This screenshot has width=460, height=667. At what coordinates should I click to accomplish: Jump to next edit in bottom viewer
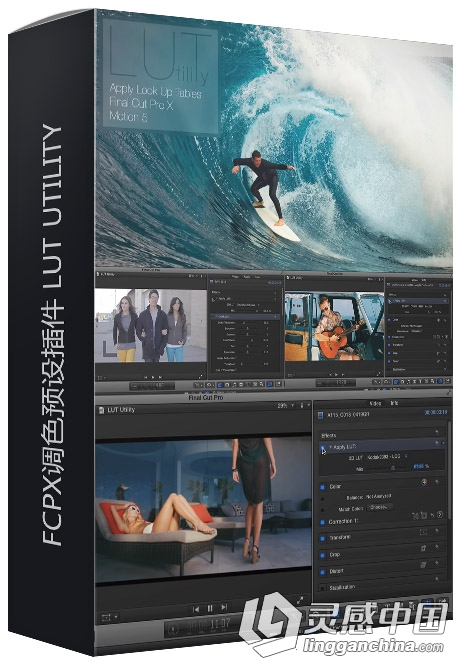[224, 607]
